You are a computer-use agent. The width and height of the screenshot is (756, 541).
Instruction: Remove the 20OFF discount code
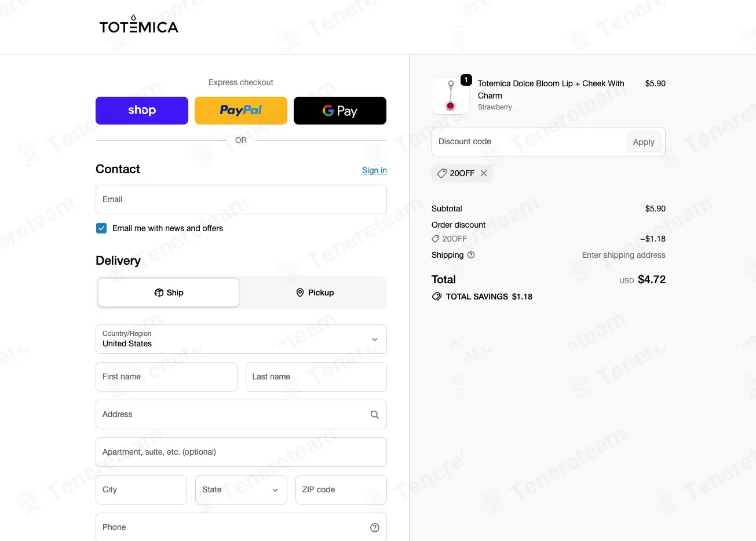pyautogui.click(x=484, y=173)
